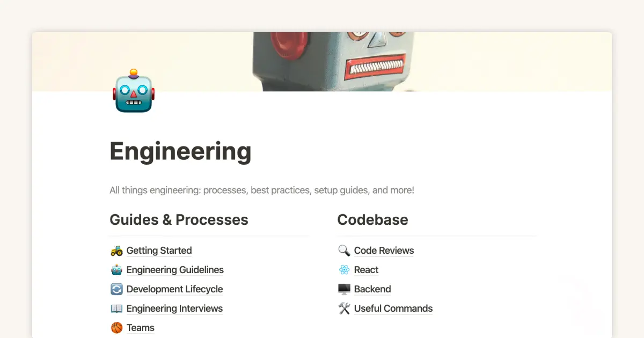
Task: Open the Teams page
Action: tap(140, 328)
